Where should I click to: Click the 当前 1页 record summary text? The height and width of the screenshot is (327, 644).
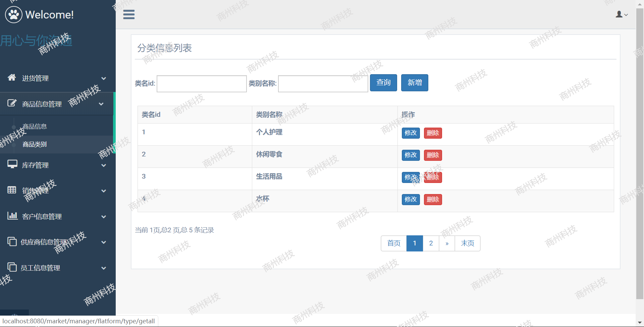point(174,230)
